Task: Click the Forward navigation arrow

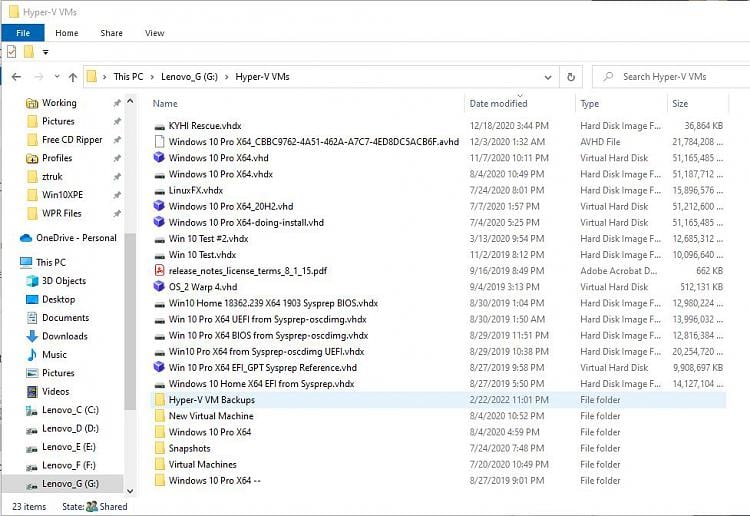Action: tap(39, 77)
